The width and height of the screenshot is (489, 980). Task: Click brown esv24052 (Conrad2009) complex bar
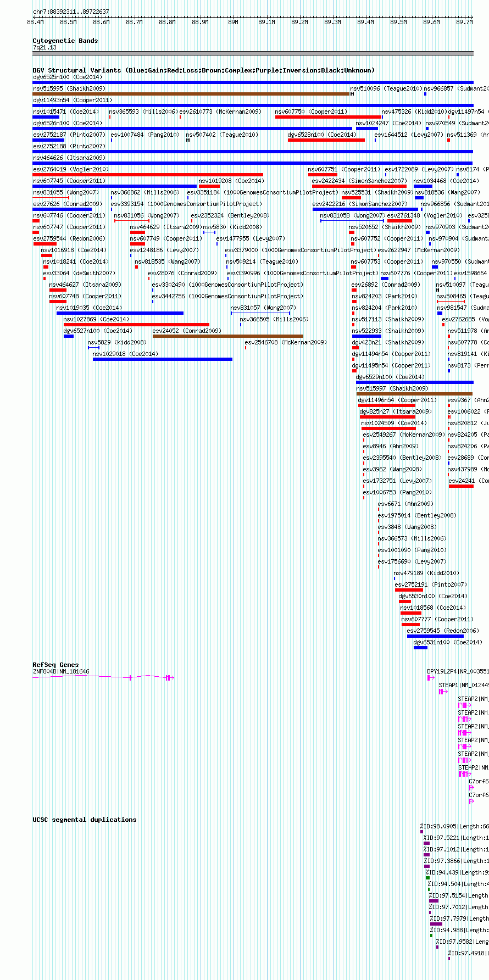click(x=228, y=336)
